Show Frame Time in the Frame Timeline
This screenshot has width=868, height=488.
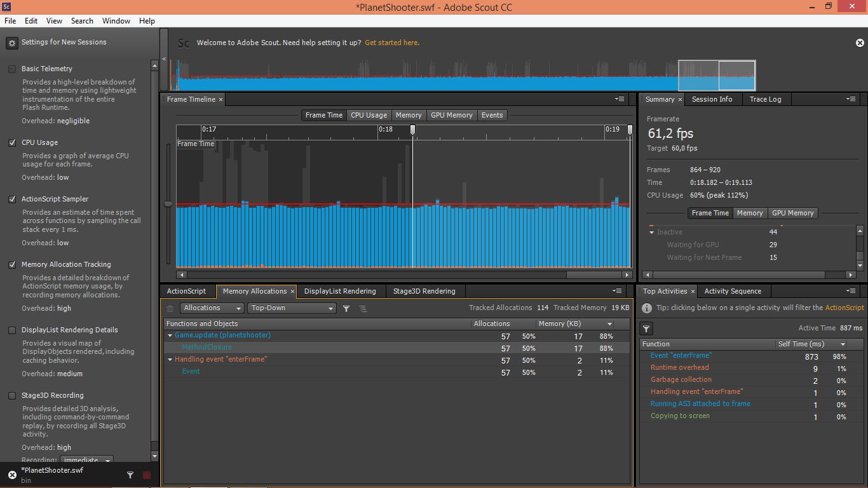click(324, 115)
